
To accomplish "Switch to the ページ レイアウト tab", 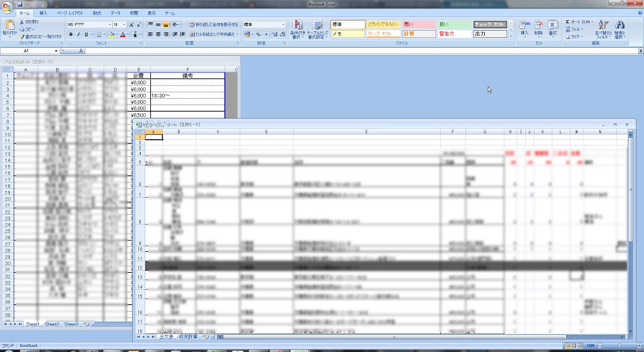I will click(70, 13).
